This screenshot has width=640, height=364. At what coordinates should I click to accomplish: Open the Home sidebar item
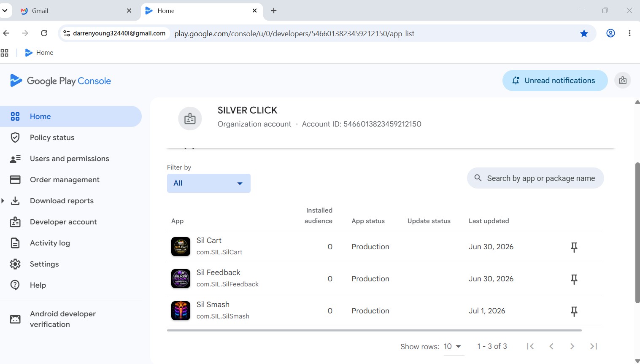coord(71,116)
